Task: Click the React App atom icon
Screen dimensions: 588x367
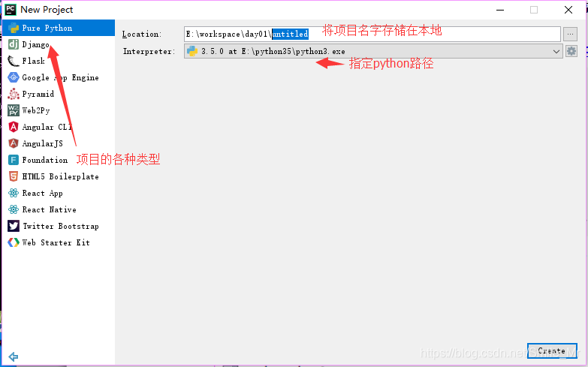Action: point(14,193)
